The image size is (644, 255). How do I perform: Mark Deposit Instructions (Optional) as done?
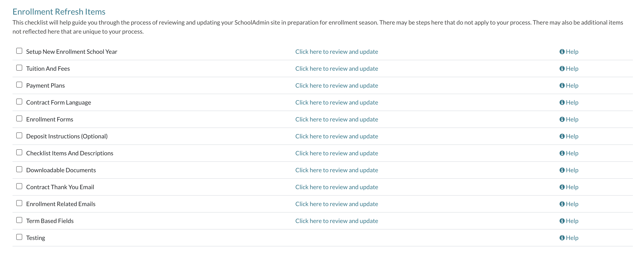tap(19, 136)
